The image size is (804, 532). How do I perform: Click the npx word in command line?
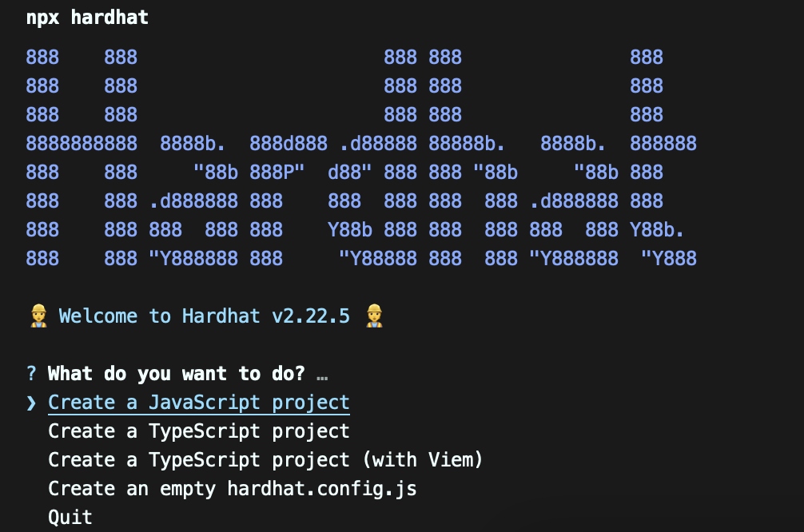(42, 18)
